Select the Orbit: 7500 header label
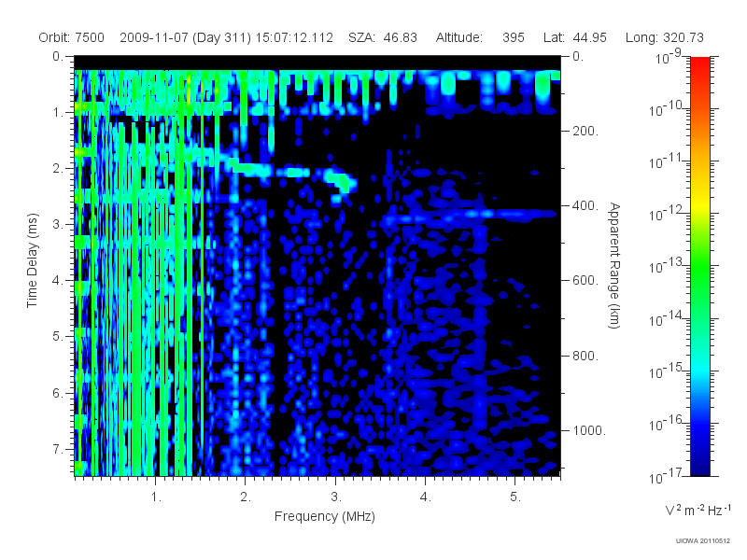The width and height of the screenshot is (747, 560). pos(72,37)
